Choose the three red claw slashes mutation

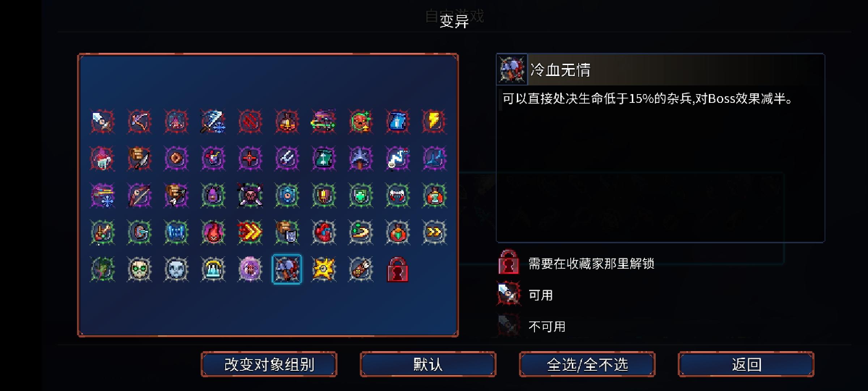coord(250,121)
